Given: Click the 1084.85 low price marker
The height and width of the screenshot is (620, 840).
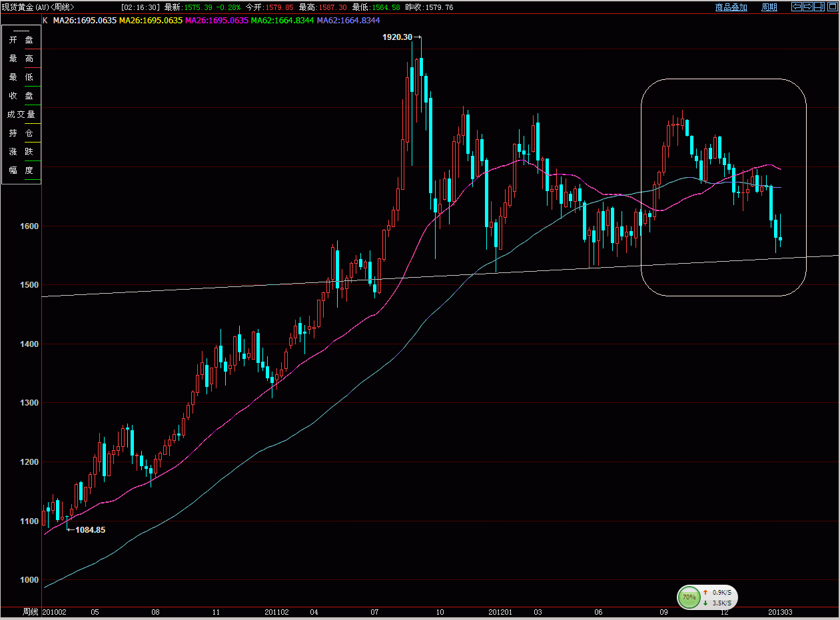Looking at the screenshot, I should click(90, 530).
